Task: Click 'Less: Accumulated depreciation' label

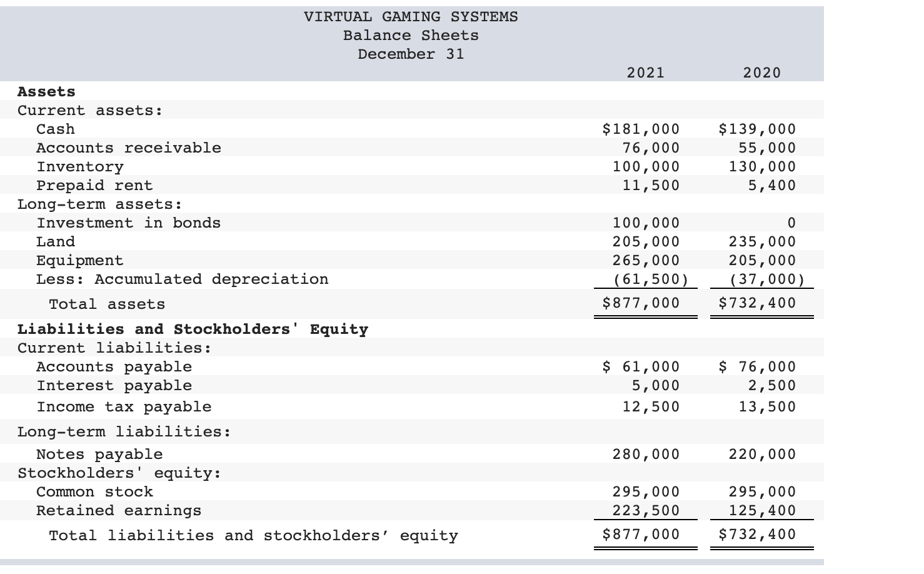Action: tap(183, 279)
